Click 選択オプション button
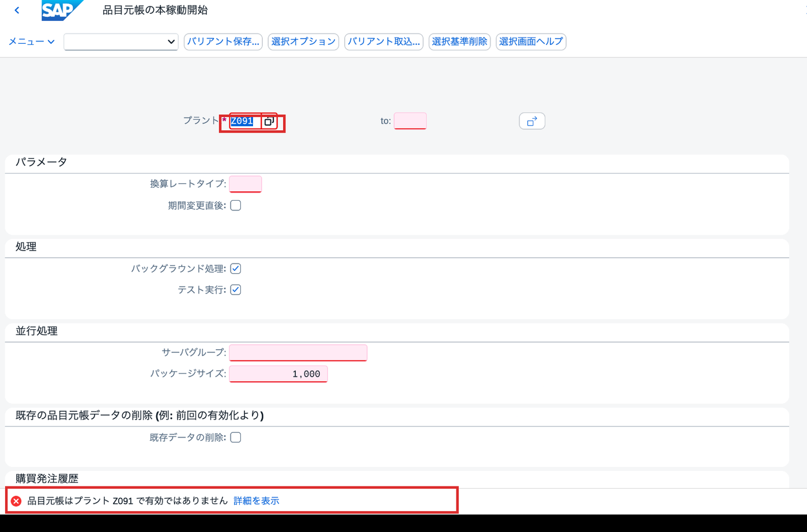Image resolution: width=807 pixels, height=532 pixels. coord(303,41)
